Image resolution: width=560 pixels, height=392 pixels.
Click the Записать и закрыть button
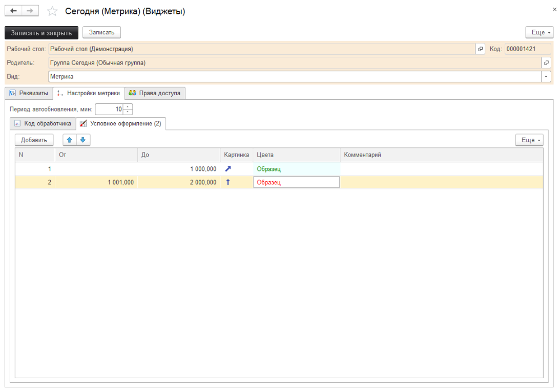(41, 32)
